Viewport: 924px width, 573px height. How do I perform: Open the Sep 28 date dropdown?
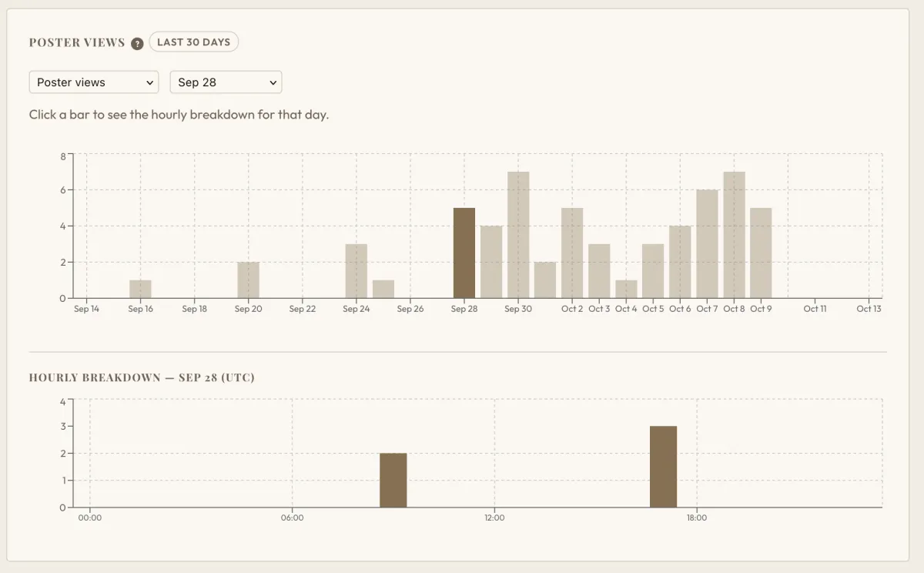(x=226, y=82)
